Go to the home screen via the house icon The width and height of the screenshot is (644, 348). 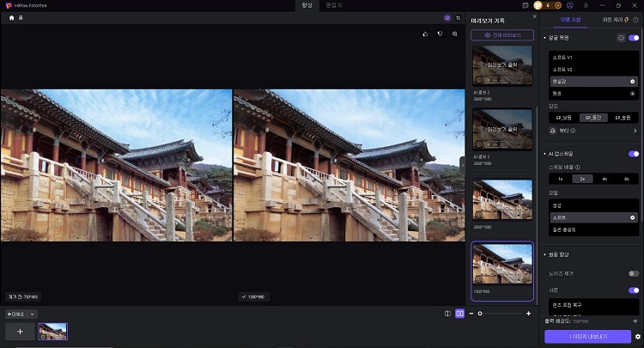pos(11,18)
